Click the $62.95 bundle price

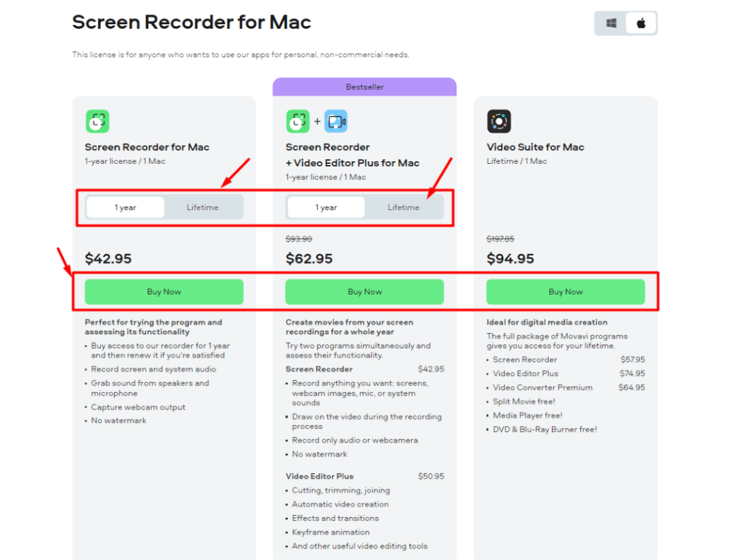[309, 259]
